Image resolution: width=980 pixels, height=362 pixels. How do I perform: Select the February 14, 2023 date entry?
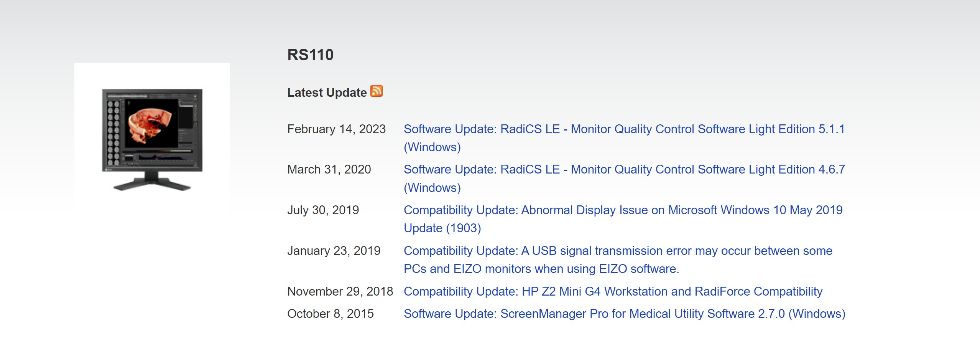337,129
